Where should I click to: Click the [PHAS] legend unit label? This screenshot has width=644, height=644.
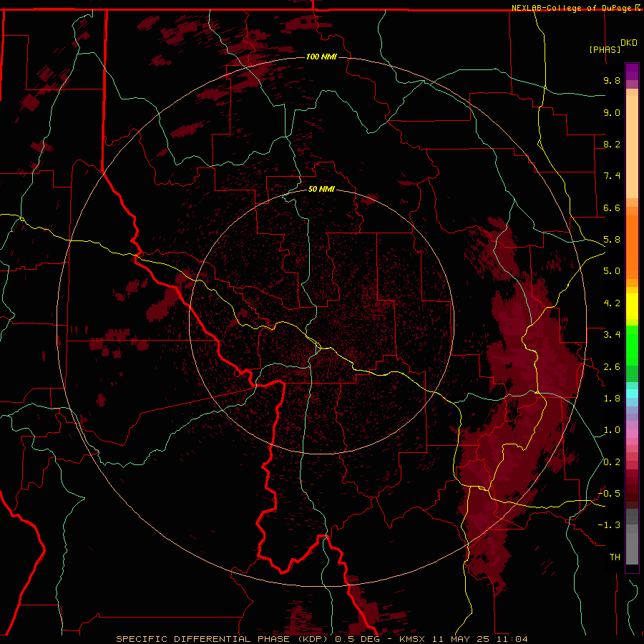pos(605,49)
